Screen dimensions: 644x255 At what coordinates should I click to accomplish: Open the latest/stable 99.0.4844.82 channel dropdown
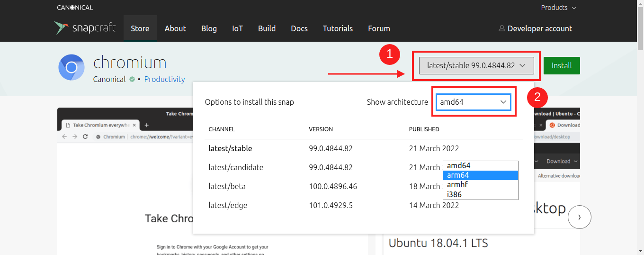pyautogui.click(x=476, y=65)
